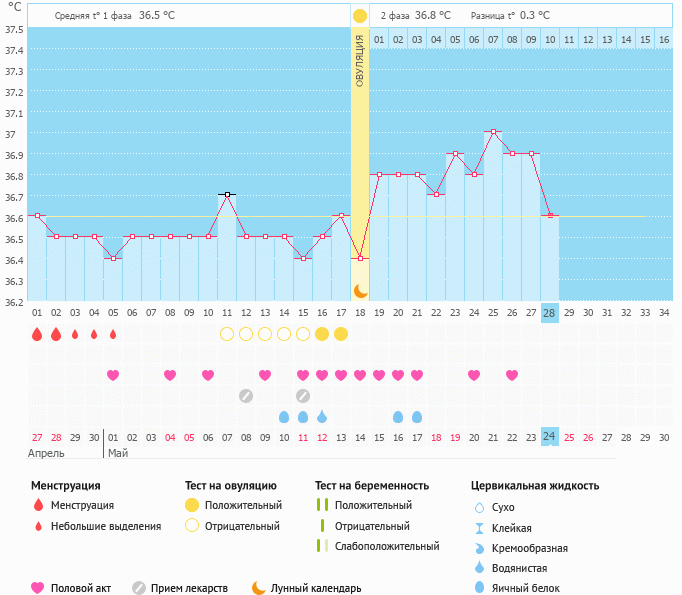Click the heart icon on cycle day 08

point(170,375)
